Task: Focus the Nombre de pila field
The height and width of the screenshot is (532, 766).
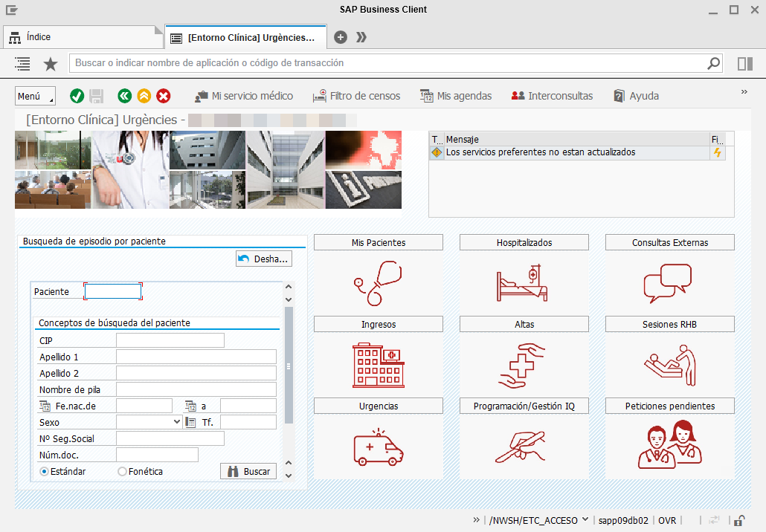Action: [196, 389]
